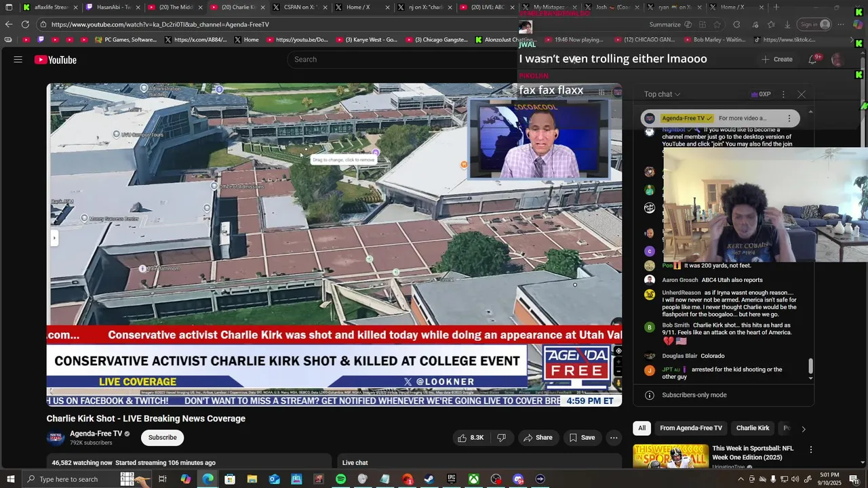This screenshot has width=868, height=488.
Task: Open the Windows notification center icon
Action: click(x=854, y=479)
